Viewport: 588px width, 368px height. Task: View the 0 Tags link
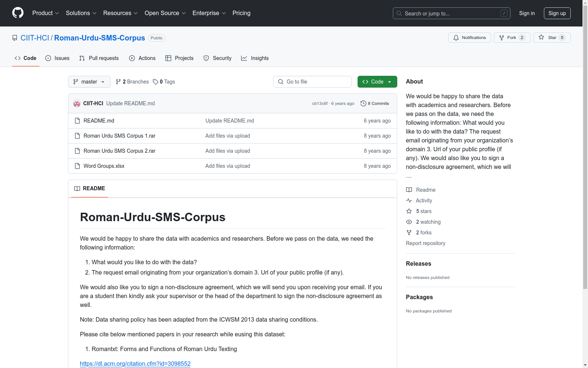click(164, 82)
